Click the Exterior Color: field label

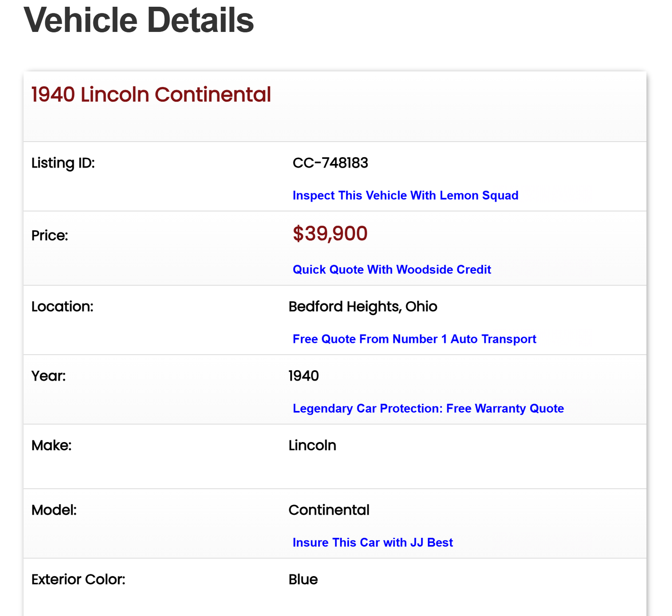pyautogui.click(x=78, y=579)
